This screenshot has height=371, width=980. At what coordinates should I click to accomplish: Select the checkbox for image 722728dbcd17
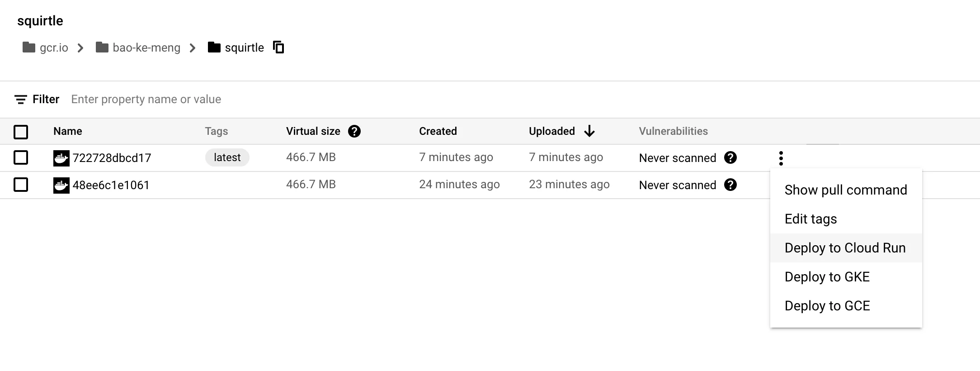[21, 157]
